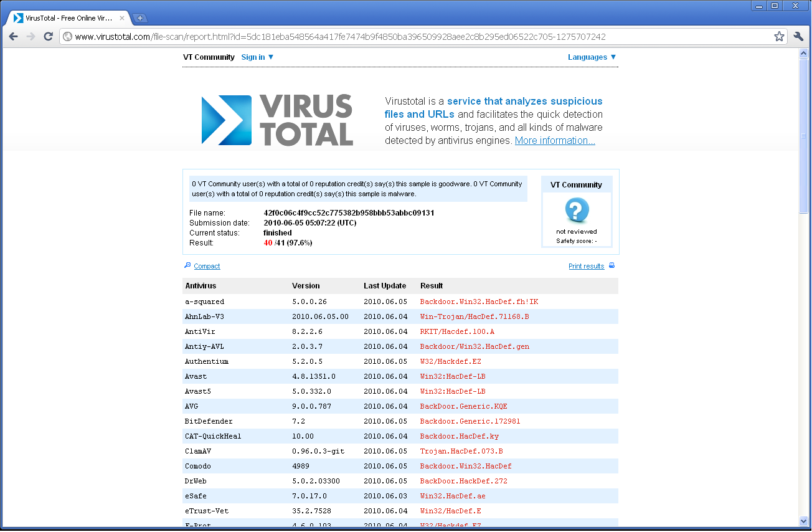Expand the Sign in dropdown
The image size is (812, 532).
click(257, 57)
